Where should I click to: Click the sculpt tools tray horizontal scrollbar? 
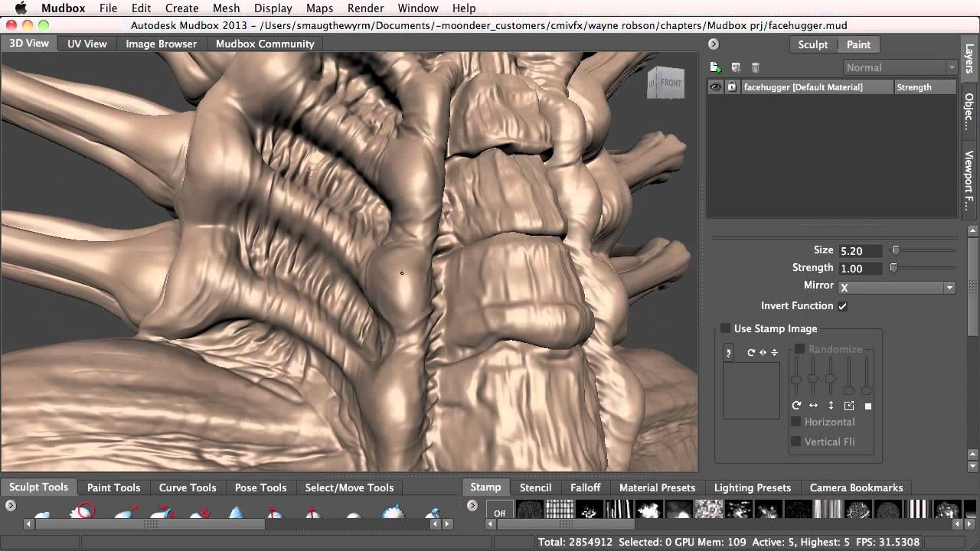coord(149,524)
